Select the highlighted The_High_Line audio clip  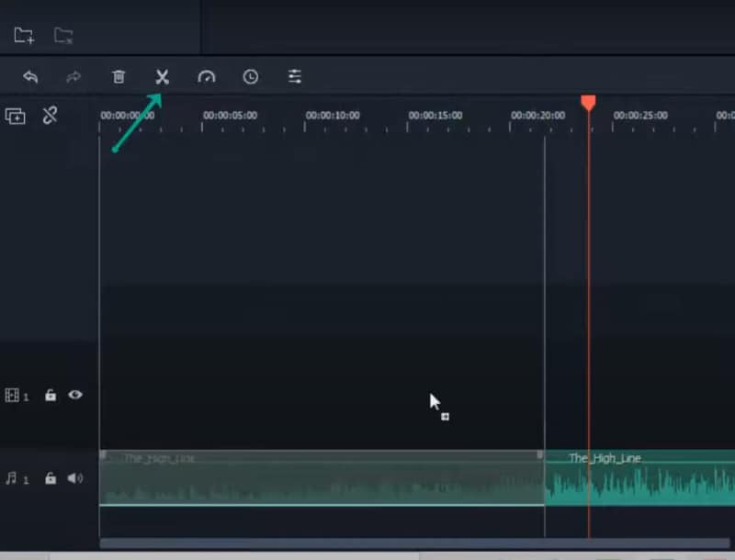639,477
